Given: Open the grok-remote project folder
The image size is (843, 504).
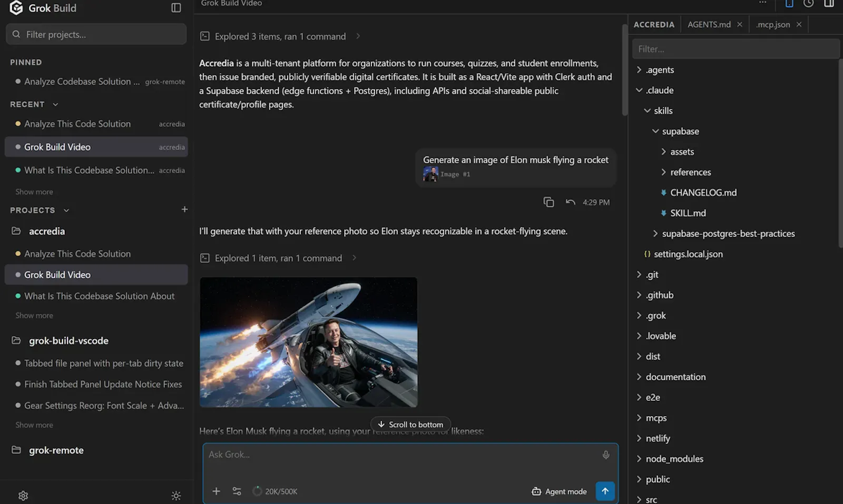Looking at the screenshot, I should pos(56,450).
